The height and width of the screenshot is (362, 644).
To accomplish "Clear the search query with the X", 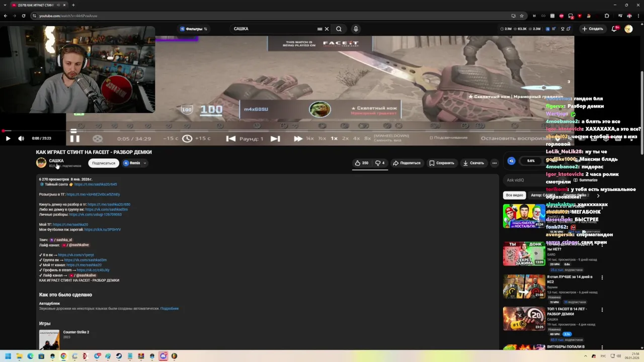I will pyautogui.click(x=327, y=29).
